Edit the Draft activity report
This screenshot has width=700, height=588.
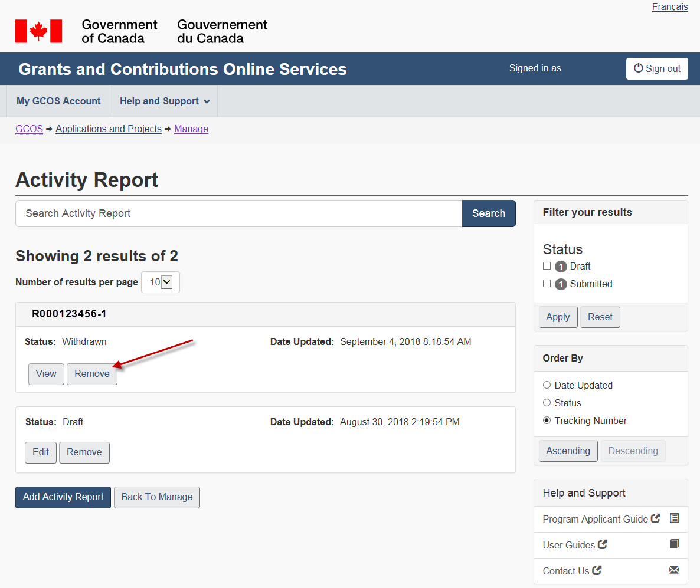tap(41, 452)
